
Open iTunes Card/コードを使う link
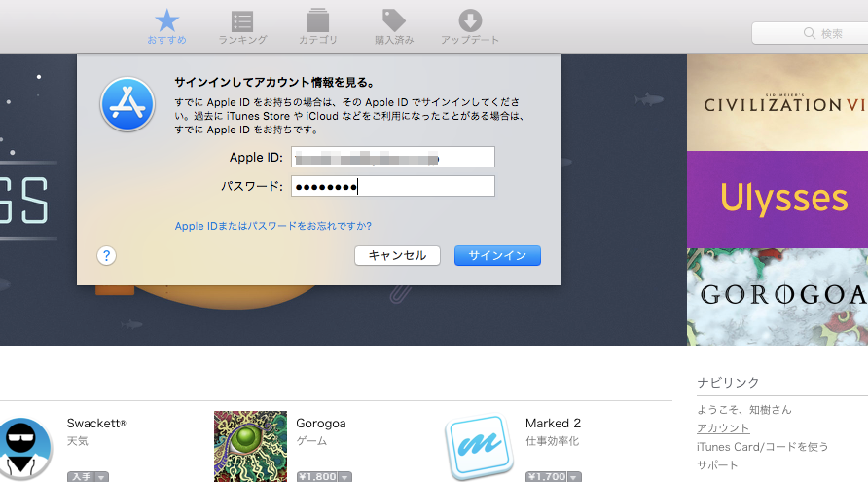tap(762, 447)
